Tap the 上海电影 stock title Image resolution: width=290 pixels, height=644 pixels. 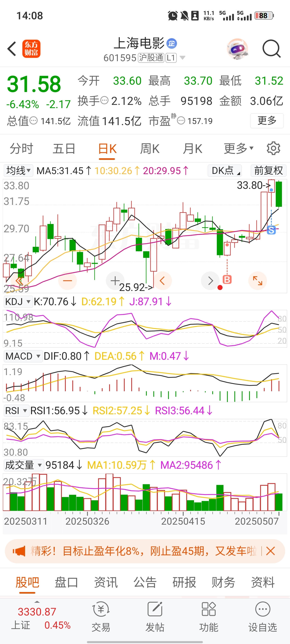point(139,43)
